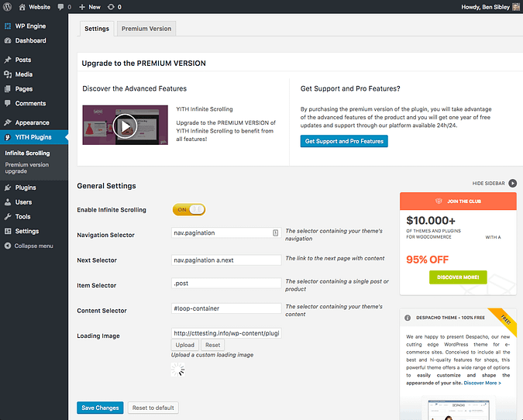The image size is (523, 420).
Task: Click the Website site name link
Action: coord(40,7)
